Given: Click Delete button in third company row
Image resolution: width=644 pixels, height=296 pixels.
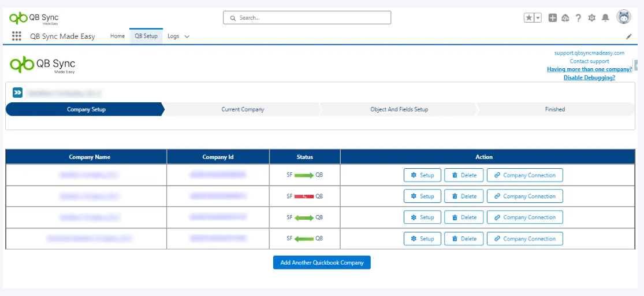Looking at the screenshot, I should tap(464, 217).
